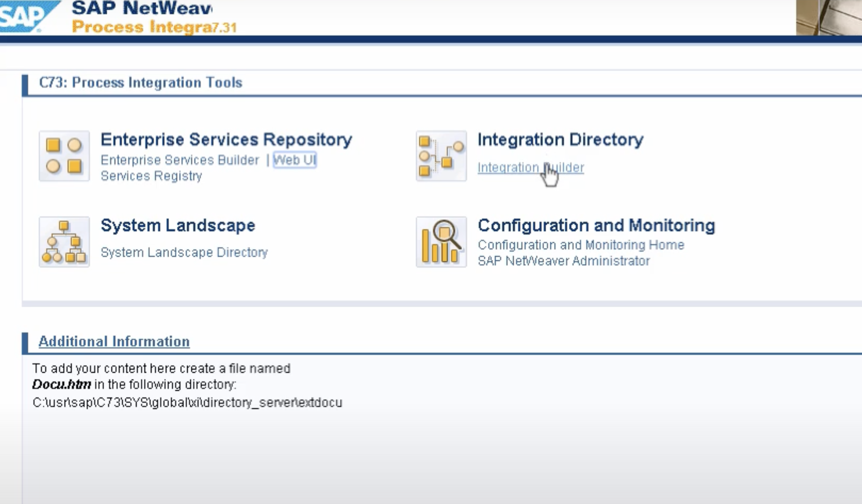Open the Services Registry link
This screenshot has height=504, width=862.
pos(151,176)
